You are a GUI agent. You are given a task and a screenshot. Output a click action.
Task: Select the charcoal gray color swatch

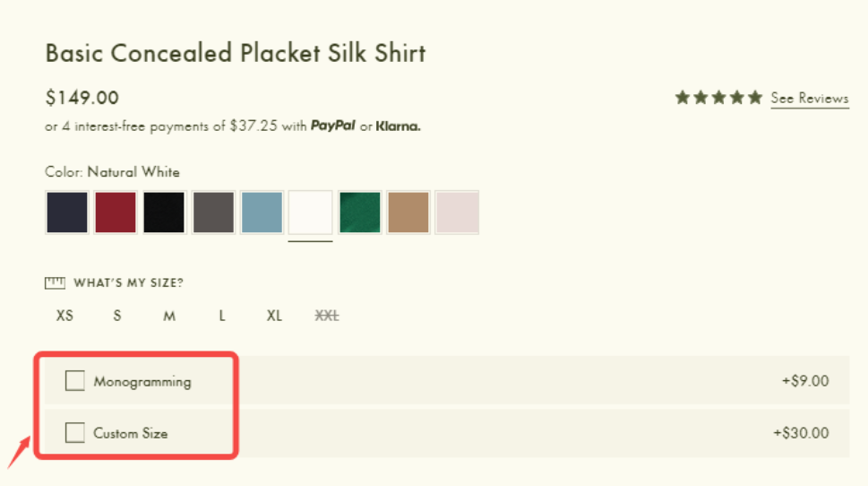click(213, 213)
